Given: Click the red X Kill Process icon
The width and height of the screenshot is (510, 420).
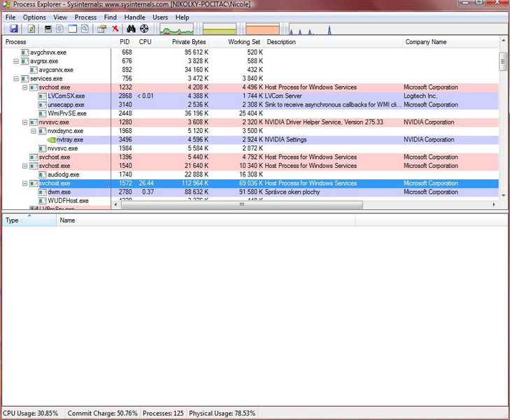Looking at the screenshot, I should [x=115, y=29].
